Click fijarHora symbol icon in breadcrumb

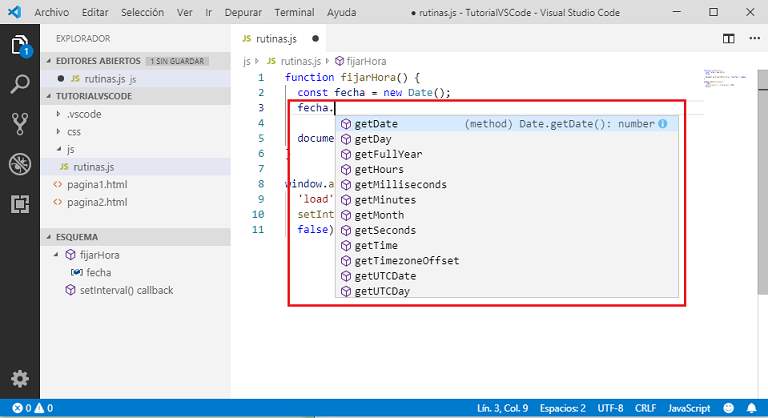pos(339,61)
